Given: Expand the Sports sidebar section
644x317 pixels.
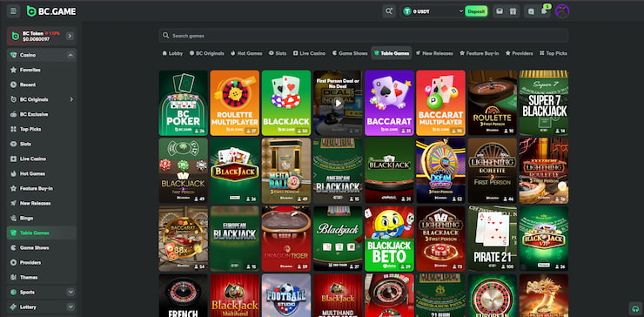Looking at the screenshot, I should tap(70, 293).
